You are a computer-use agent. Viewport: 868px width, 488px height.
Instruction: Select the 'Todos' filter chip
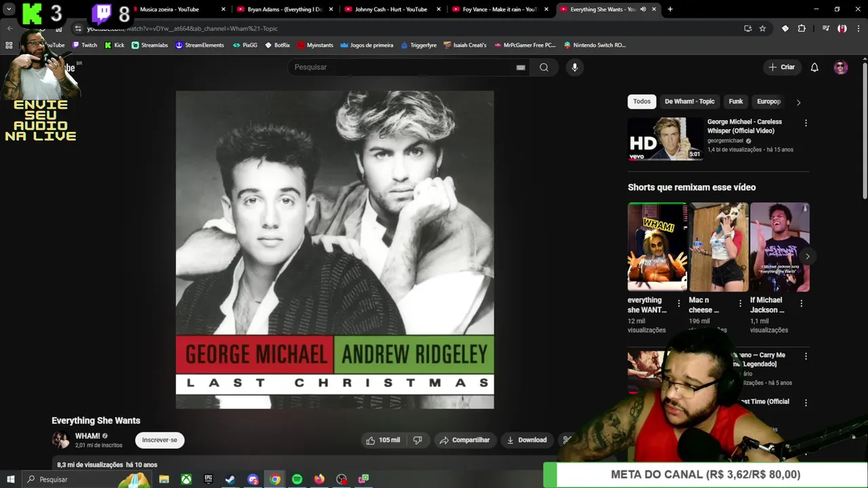pos(642,102)
